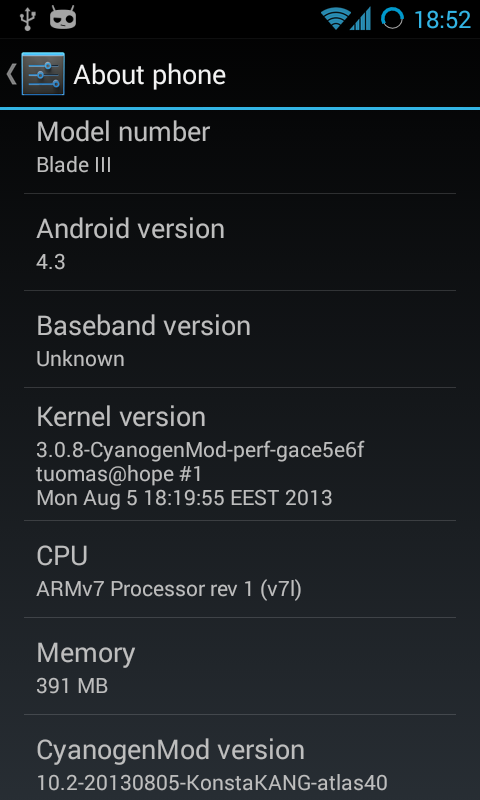Select the Memory entry
The width and height of the screenshot is (480, 800).
click(240, 666)
